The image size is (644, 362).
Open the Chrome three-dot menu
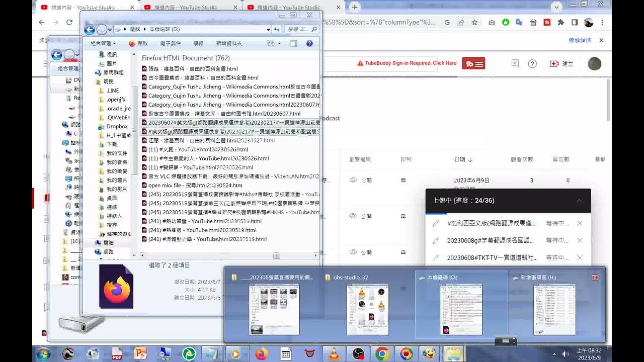click(602, 23)
